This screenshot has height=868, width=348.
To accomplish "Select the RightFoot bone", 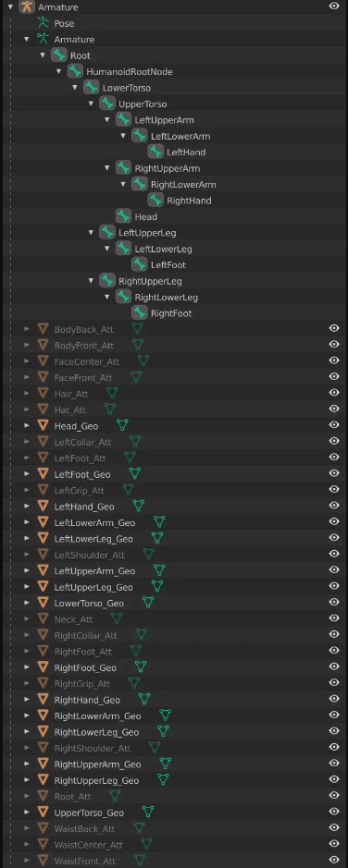I will coord(171,313).
